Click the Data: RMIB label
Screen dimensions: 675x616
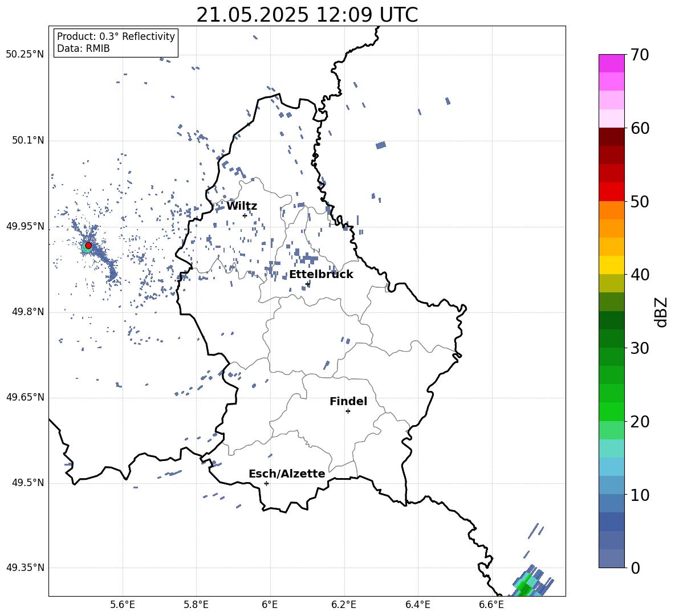83,48
